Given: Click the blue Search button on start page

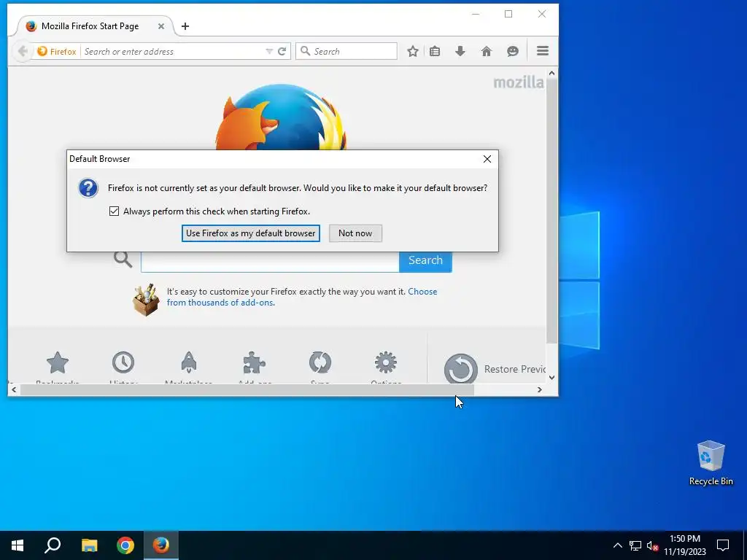Looking at the screenshot, I should pyautogui.click(x=425, y=260).
